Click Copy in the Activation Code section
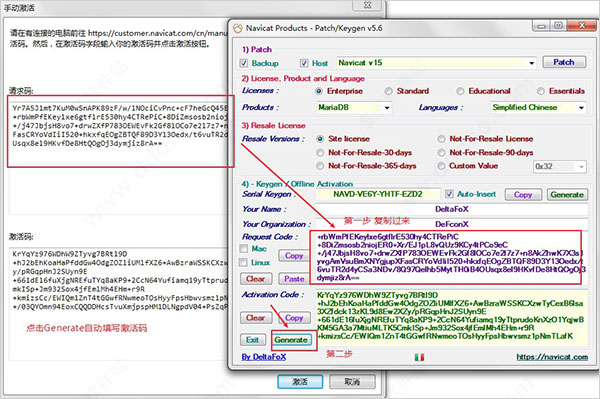This screenshot has width=600, height=399. [x=293, y=318]
